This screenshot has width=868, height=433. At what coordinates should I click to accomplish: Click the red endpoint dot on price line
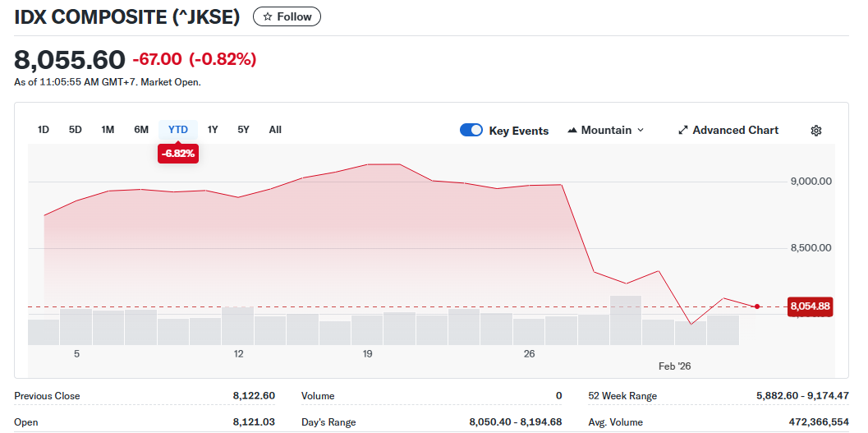tap(756, 306)
